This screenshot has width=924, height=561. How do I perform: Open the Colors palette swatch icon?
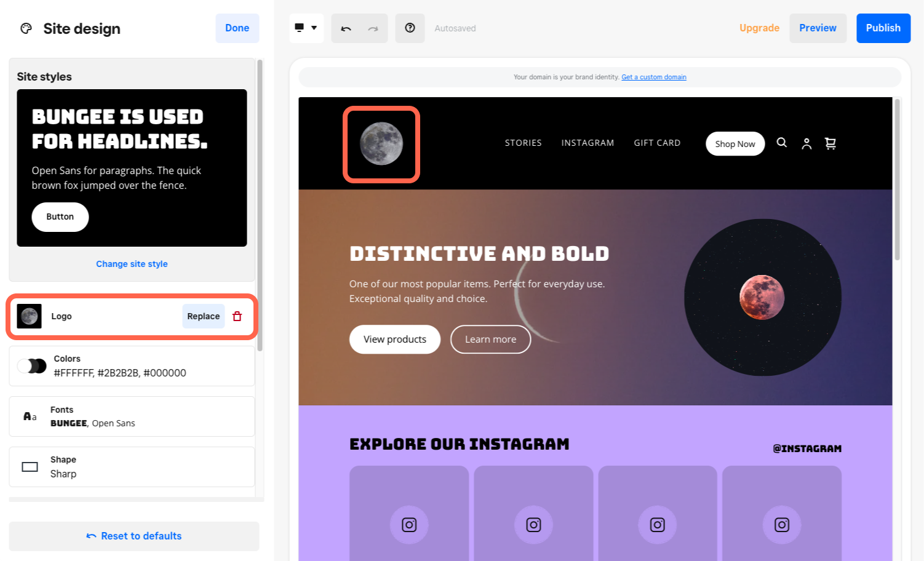coord(32,366)
